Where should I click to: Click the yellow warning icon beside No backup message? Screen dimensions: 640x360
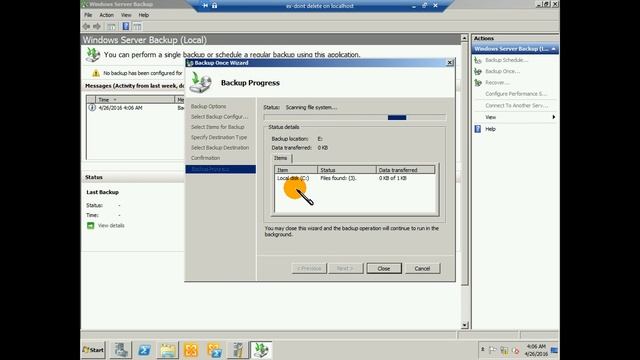pyautogui.click(x=96, y=73)
